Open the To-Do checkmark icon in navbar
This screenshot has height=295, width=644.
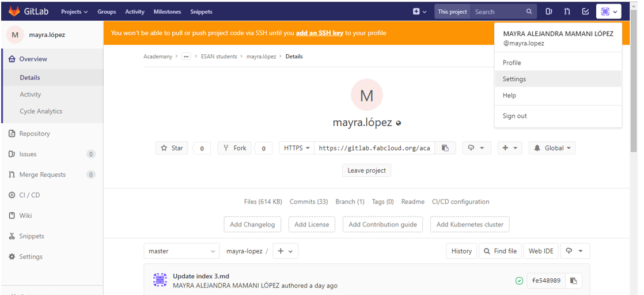pyautogui.click(x=585, y=12)
